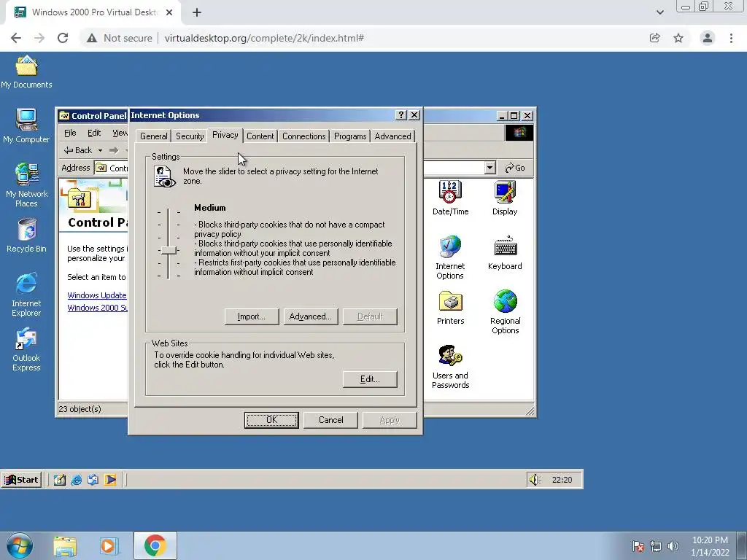Open Display in Control Panel

(x=505, y=198)
